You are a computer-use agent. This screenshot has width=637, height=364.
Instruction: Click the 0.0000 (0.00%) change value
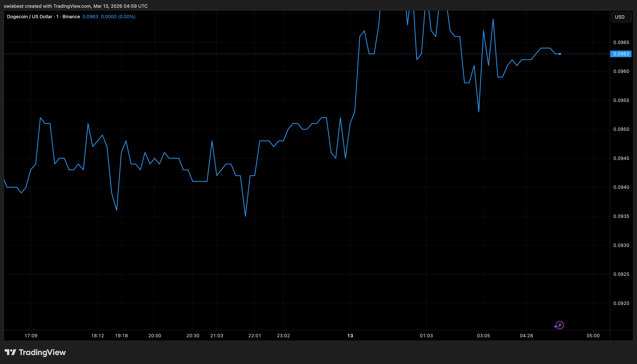(x=118, y=17)
